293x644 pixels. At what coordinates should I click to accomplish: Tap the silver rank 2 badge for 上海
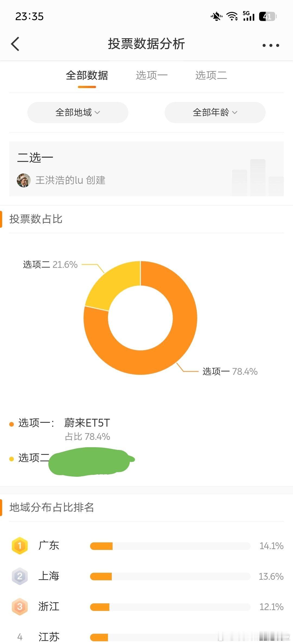click(20, 576)
